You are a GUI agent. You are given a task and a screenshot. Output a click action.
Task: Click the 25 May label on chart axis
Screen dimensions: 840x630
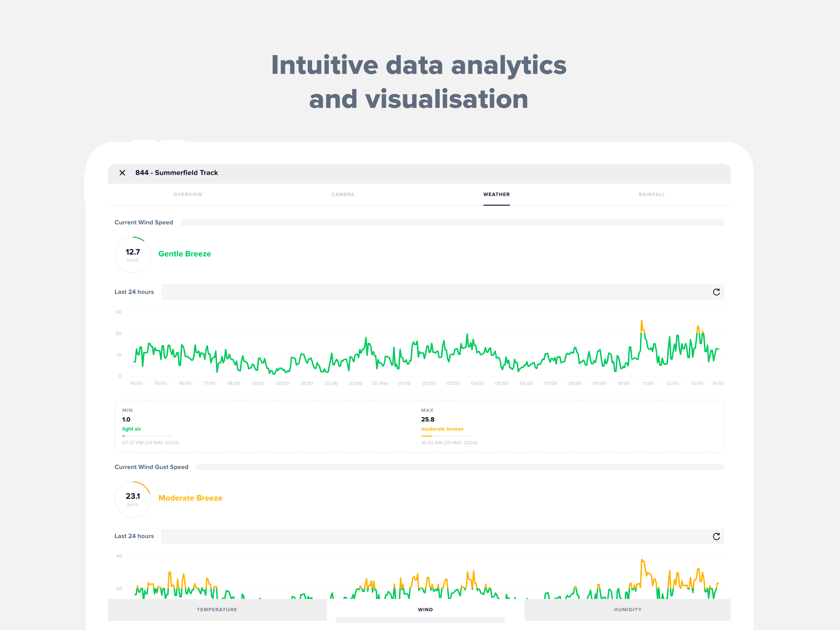coord(380,383)
